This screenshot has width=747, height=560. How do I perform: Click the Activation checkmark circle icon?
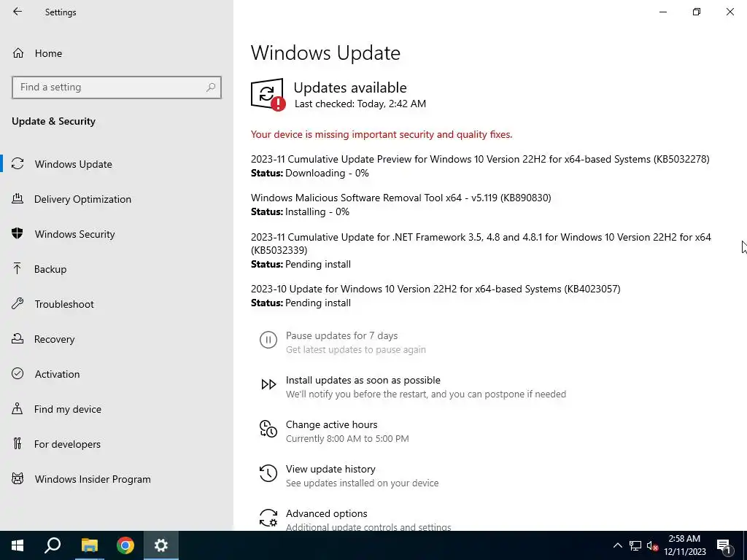[18, 373]
